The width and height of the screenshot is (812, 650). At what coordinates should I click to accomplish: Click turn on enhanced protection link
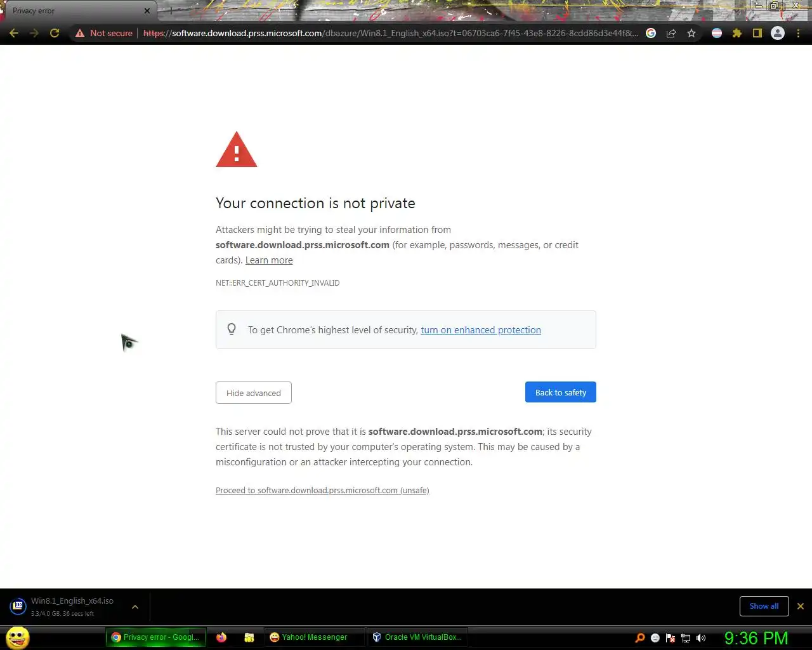pyautogui.click(x=481, y=330)
